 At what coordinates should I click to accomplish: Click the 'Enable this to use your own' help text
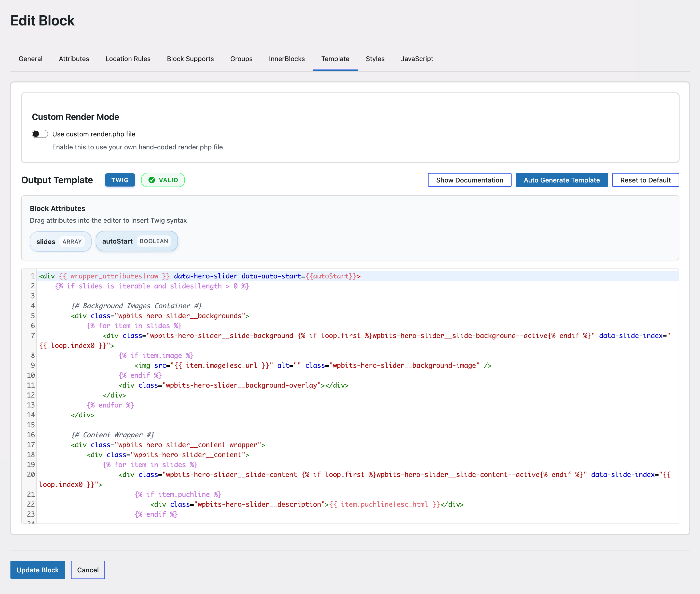point(138,147)
